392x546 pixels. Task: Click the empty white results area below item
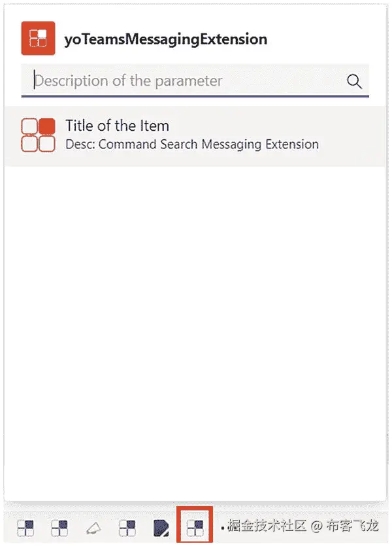pyautogui.click(x=196, y=314)
